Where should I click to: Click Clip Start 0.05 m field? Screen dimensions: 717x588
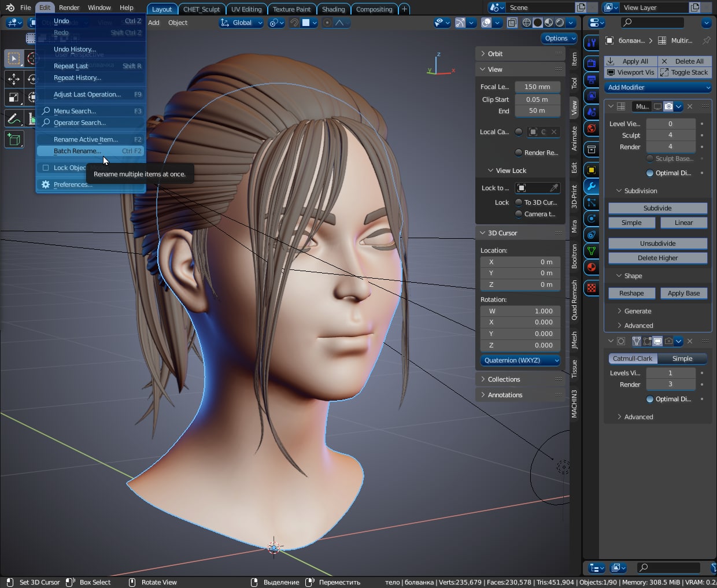point(537,99)
